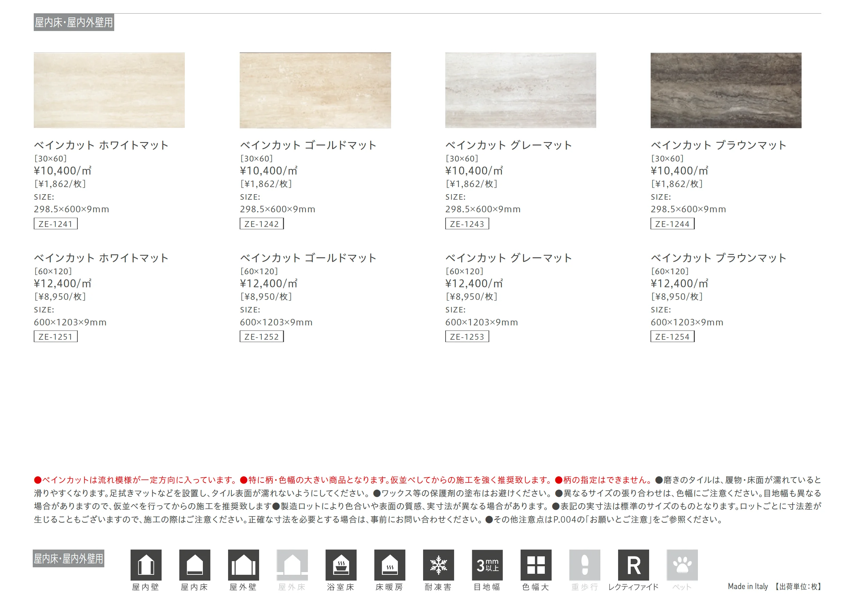
Task: Click the P.004 reference in notes
Action: 565,519
